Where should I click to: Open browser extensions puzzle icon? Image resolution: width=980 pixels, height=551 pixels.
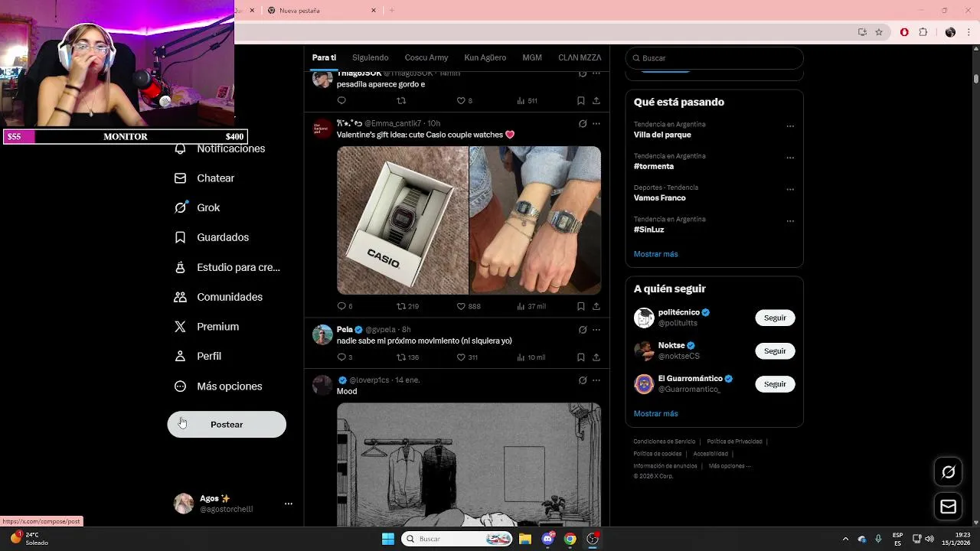pos(923,32)
